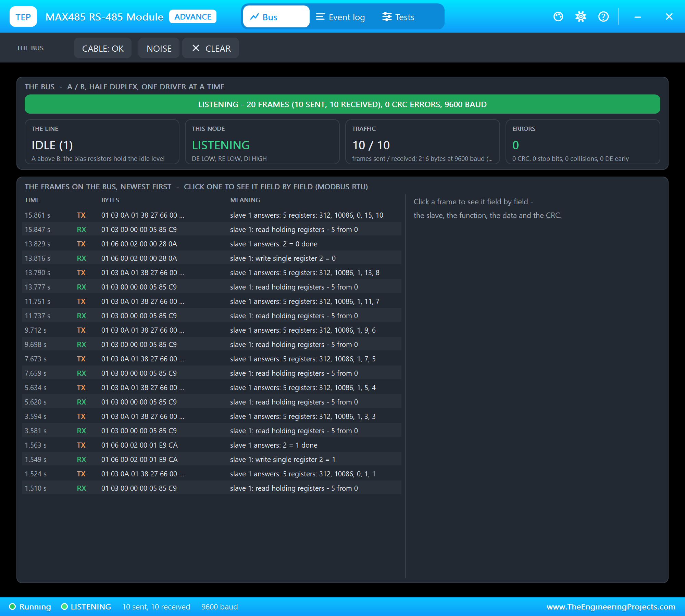Clear the bus frames with CLEAR
The image size is (685, 616).
(211, 48)
